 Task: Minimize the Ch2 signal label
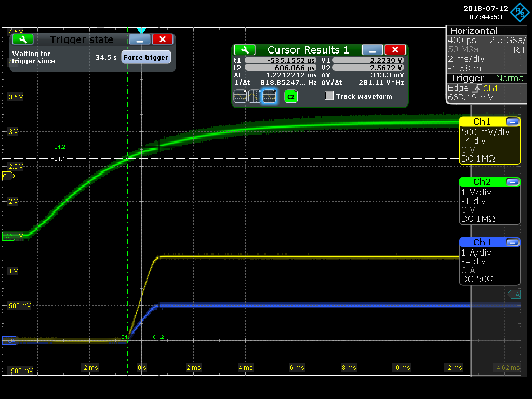[512, 182]
